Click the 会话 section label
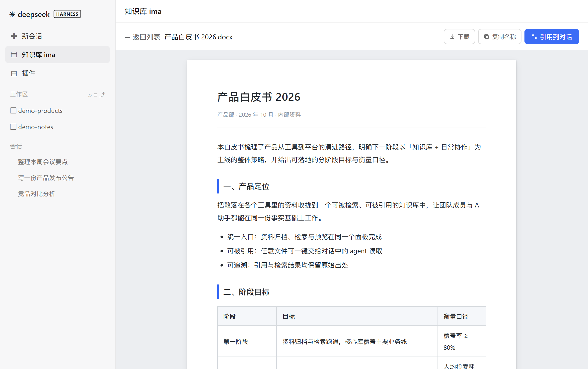Viewport: 588px width, 369px height. [16, 146]
